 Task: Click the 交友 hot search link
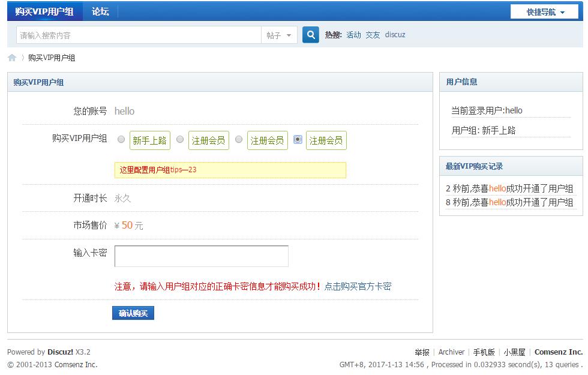[x=373, y=35]
